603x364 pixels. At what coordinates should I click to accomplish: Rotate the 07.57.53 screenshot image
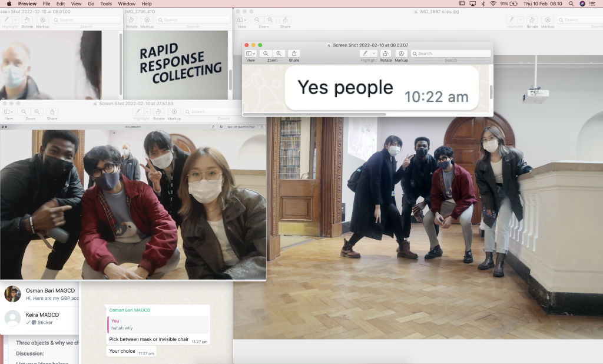(x=158, y=111)
